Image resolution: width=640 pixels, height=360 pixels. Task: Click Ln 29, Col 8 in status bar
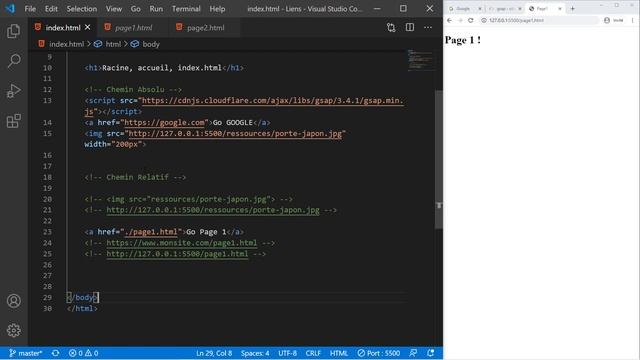pos(214,353)
